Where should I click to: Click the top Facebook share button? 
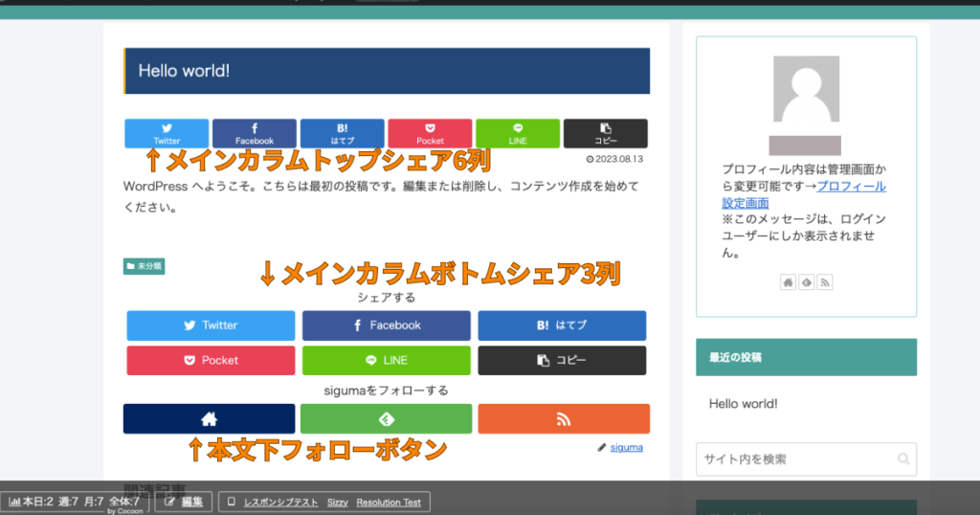click(x=255, y=133)
